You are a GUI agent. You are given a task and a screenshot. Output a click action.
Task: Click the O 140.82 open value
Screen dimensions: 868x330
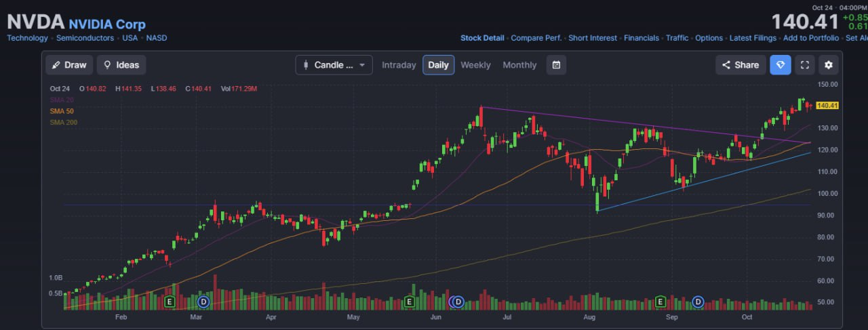pos(94,89)
